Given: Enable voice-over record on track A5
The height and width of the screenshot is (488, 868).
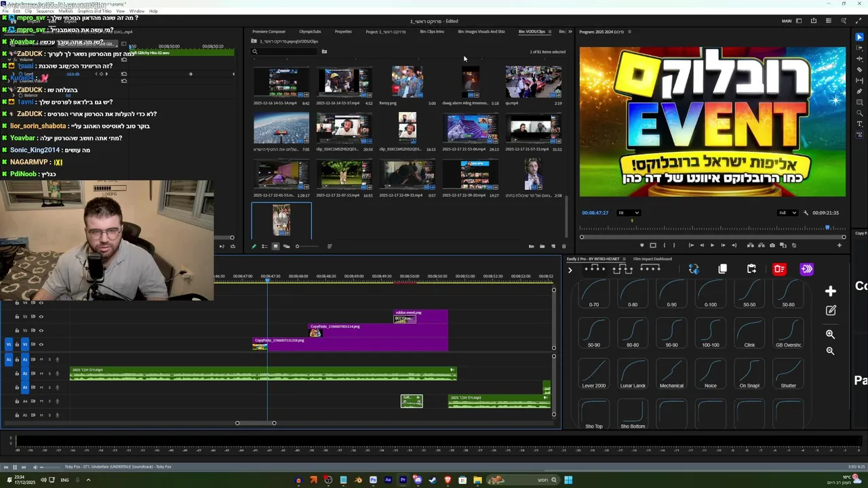Looking at the screenshot, I should 57,415.
